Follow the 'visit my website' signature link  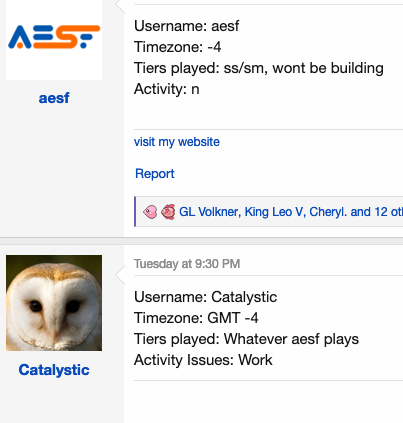click(177, 142)
